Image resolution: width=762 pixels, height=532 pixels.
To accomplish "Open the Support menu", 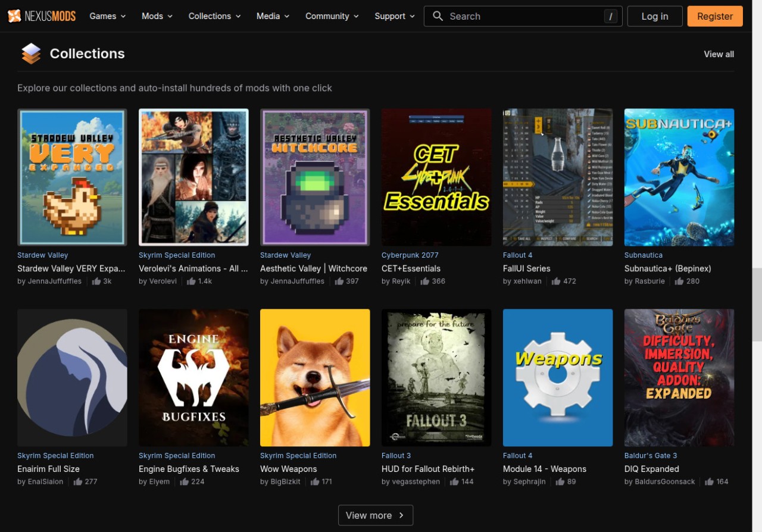I will pyautogui.click(x=395, y=16).
